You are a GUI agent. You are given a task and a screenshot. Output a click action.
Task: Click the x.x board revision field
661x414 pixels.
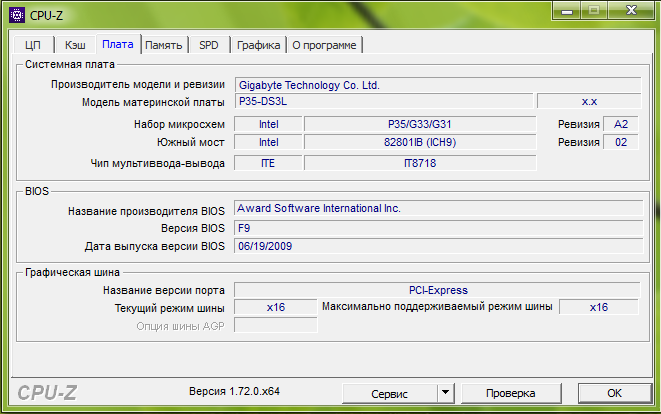tap(589, 102)
